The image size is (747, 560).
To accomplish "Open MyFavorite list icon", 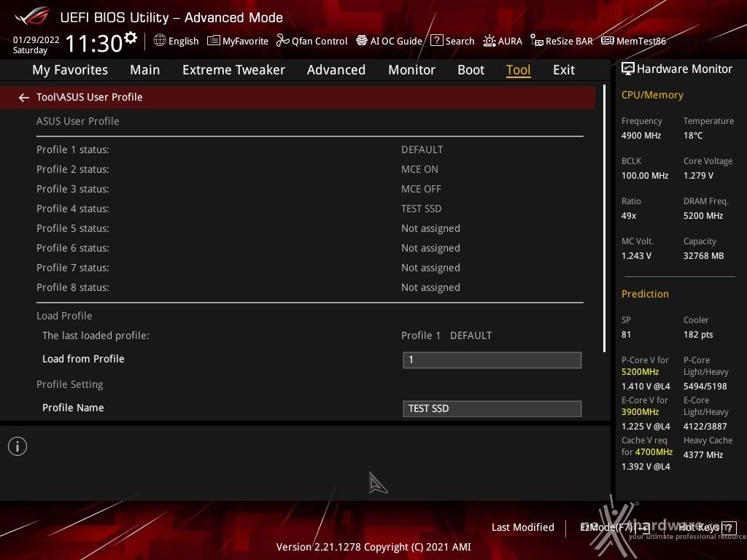I will (x=214, y=41).
